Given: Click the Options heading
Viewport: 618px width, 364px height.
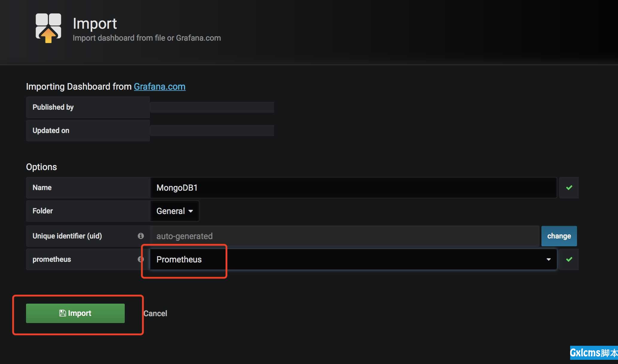Looking at the screenshot, I should (41, 167).
